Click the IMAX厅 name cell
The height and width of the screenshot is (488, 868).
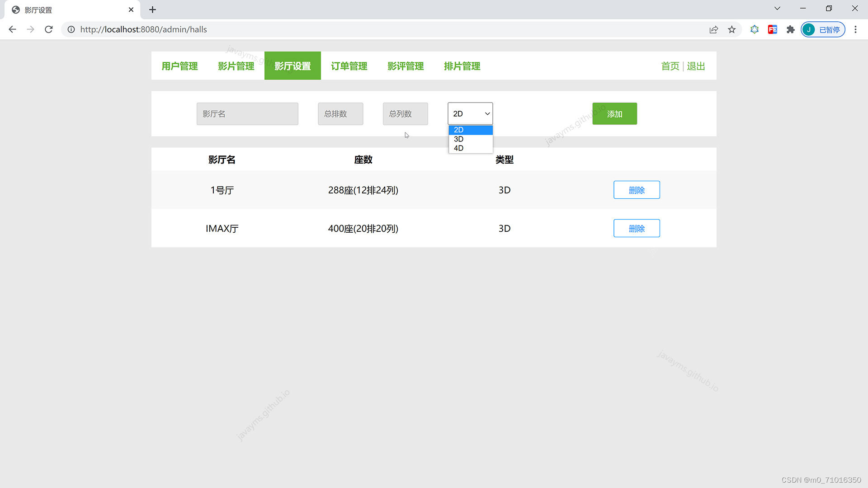coord(222,229)
